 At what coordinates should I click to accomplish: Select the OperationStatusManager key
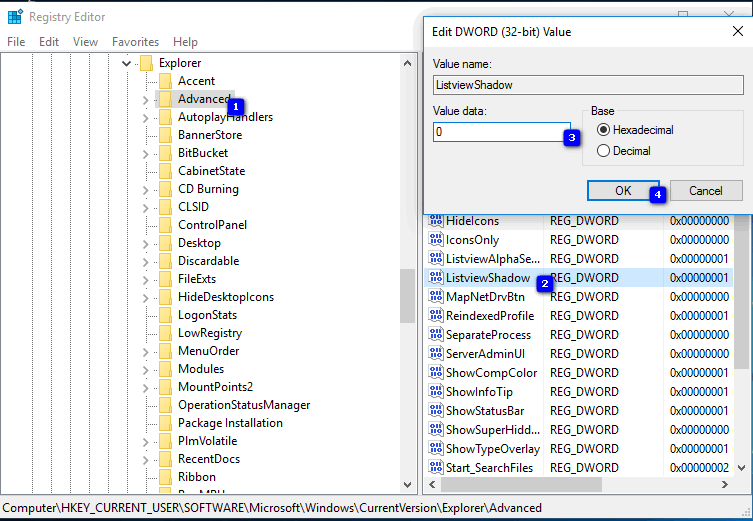(x=244, y=405)
